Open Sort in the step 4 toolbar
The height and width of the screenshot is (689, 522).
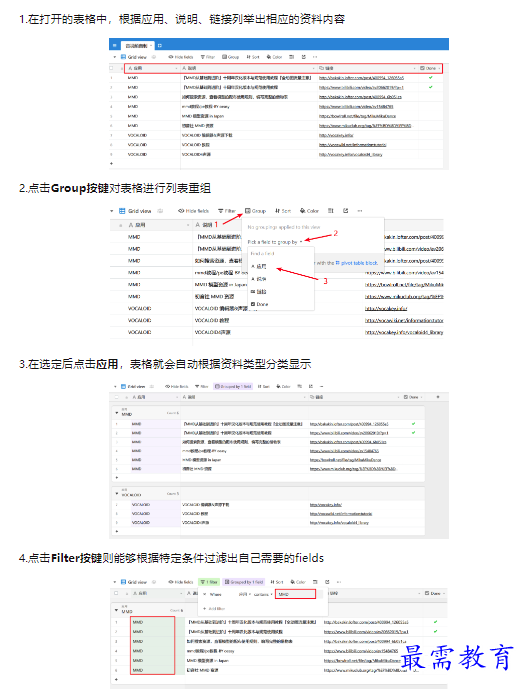click(x=277, y=582)
